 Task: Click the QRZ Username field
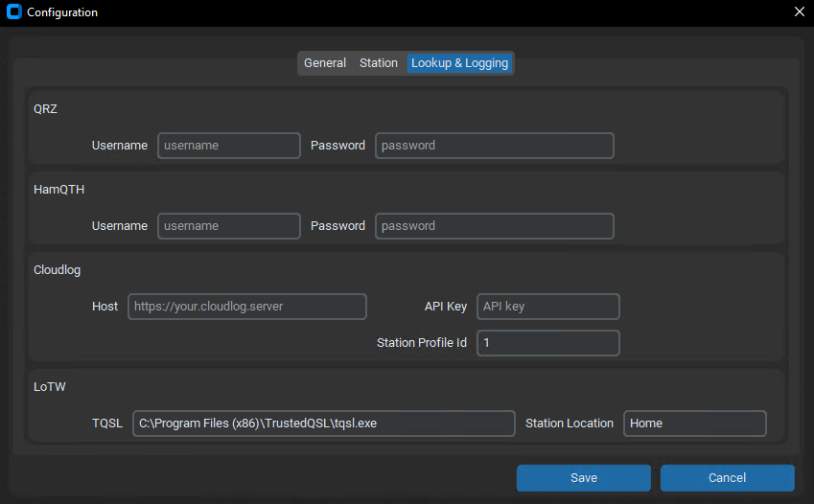(x=229, y=146)
